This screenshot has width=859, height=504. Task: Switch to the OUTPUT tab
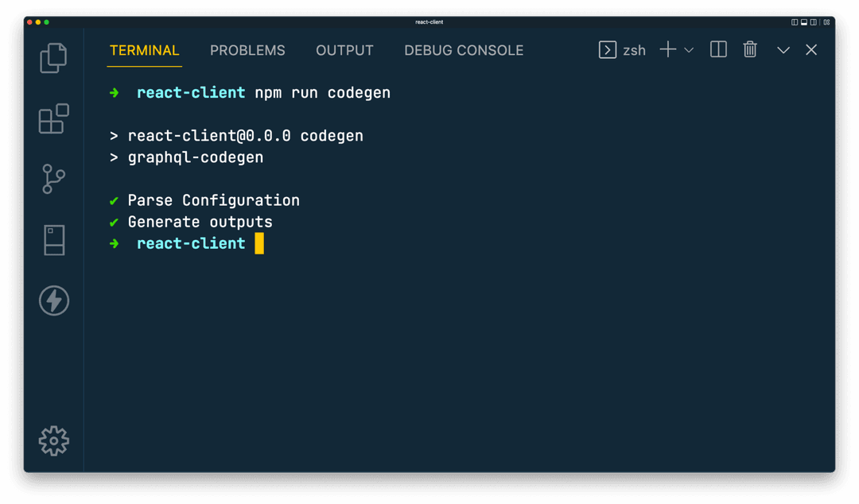(344, 50)
